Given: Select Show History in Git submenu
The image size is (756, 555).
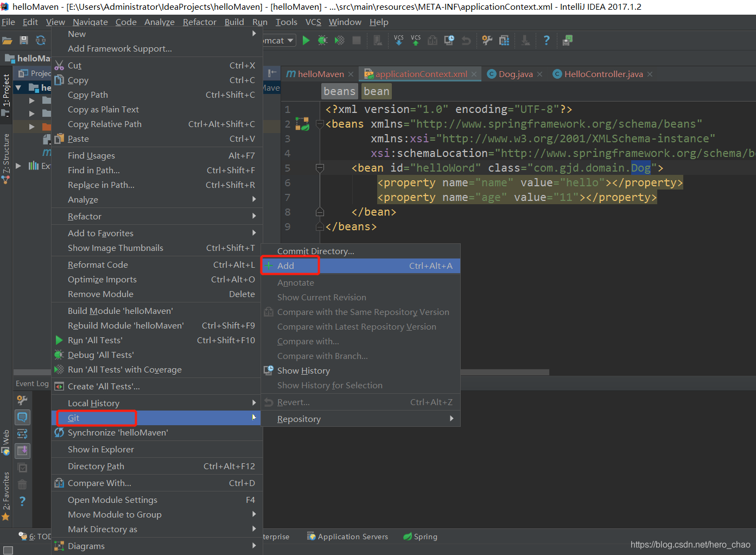Looking at the screenshot, I should point(360,371).
